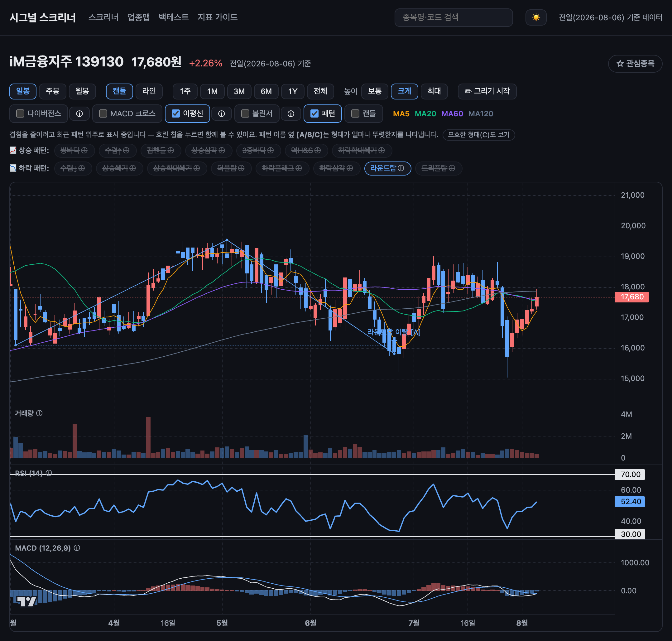672x641 pixels.
Task: Click the purple MA60 legend label
Action: [452, 114]
